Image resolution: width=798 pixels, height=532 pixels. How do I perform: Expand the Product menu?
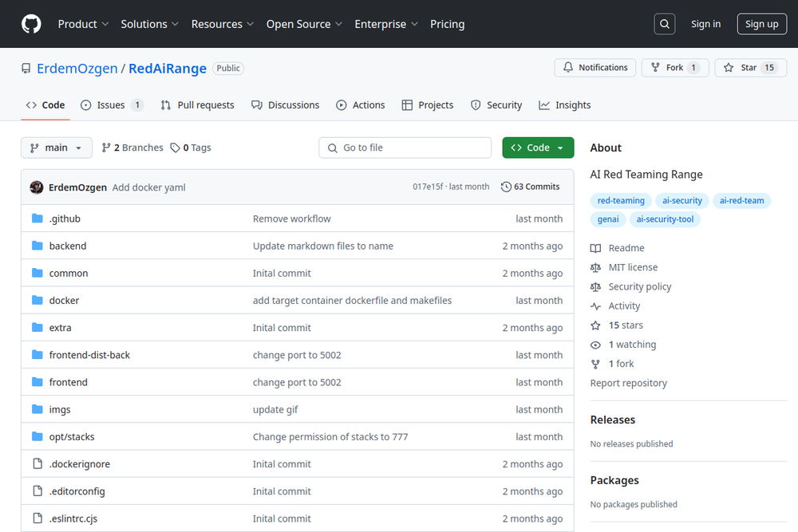click(83, 24)
